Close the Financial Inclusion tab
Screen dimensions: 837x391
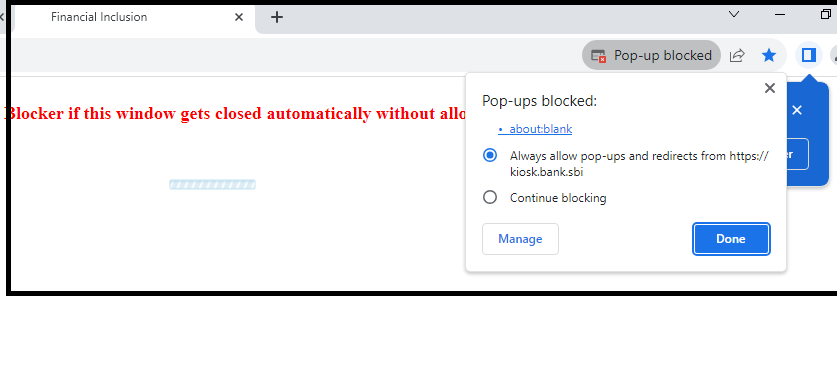(239, 17)
